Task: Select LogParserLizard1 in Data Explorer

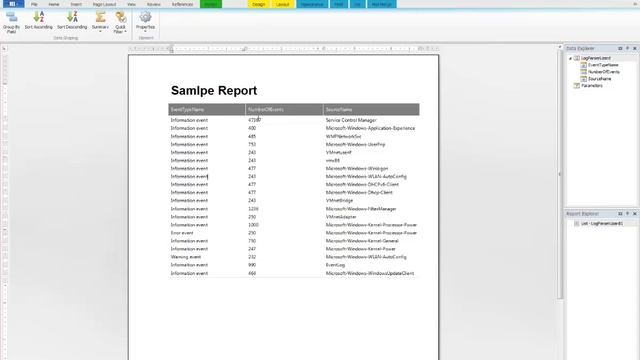Action: (x=596, y=58)
